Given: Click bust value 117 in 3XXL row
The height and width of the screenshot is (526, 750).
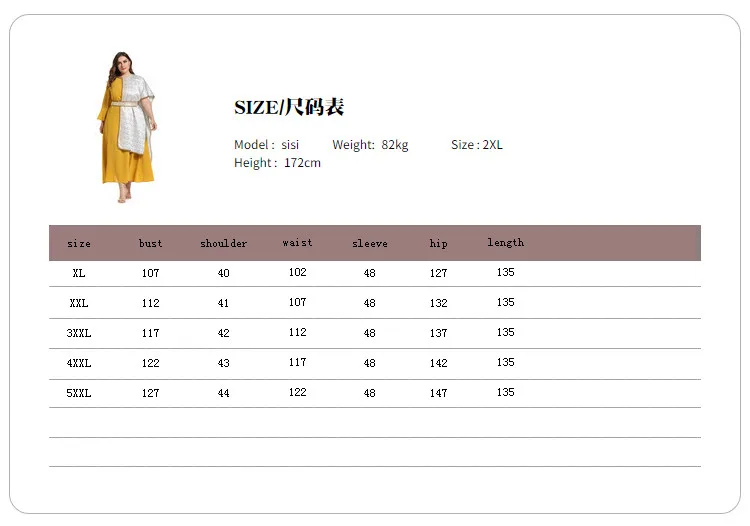Looking at the screenshot, I should click(x=151, y=333).
